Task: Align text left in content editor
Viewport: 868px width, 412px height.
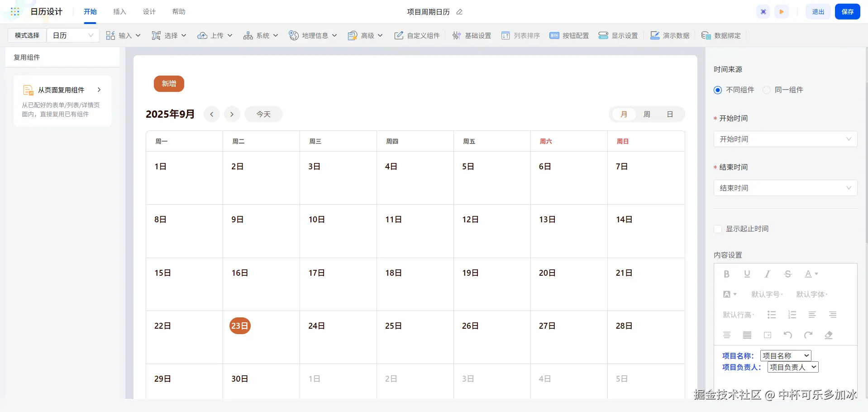Action: tap(812, 315)
